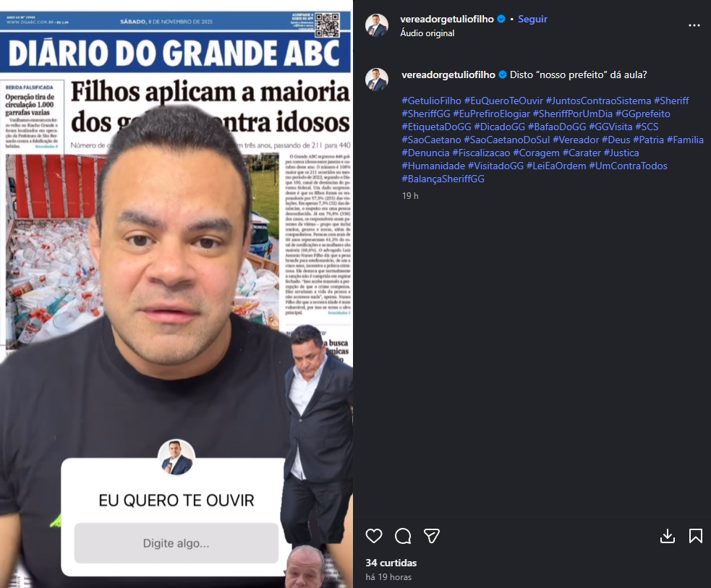Open the profile picture in the post header
This screenshot has height=588, width=711.
coord(377,25)
